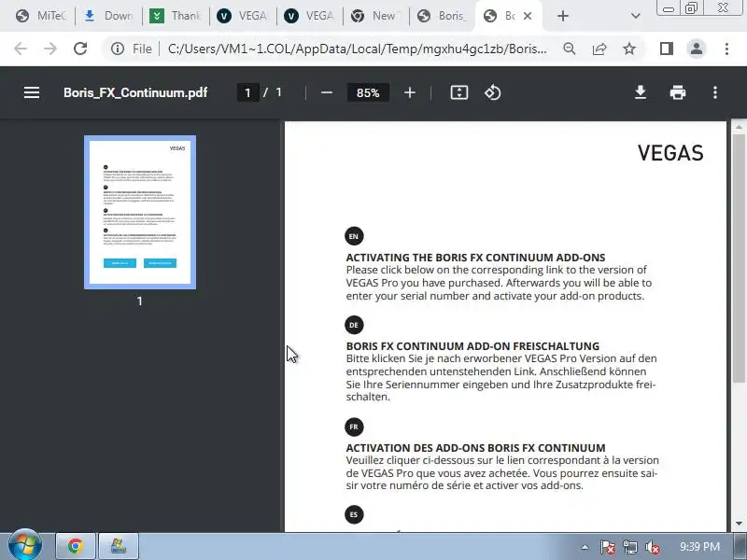
Task: Select the page 1 thumbnail
Action: point(139,213)
